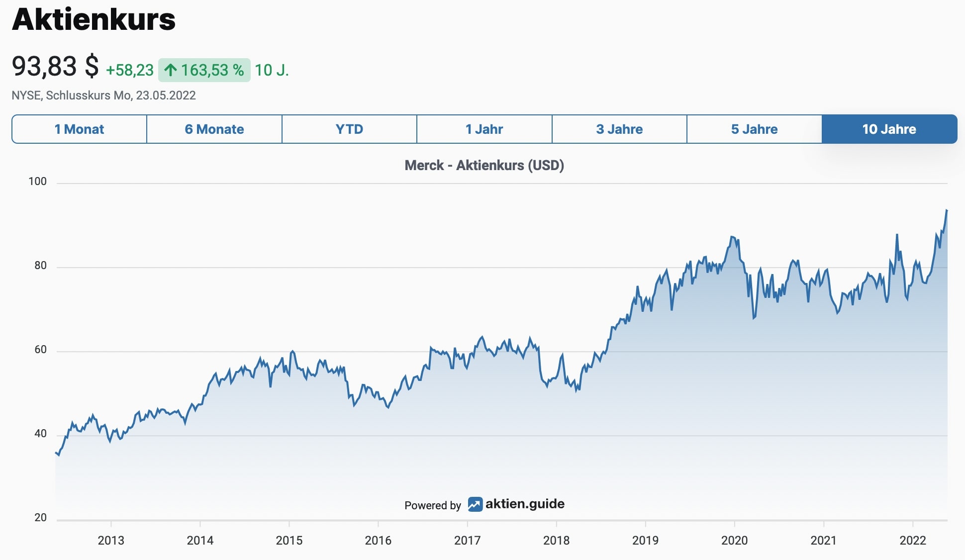This screenshot has width=965, height=560.
Task: Click the 2015 x-axis label
Action: click(x=289, y=541)
